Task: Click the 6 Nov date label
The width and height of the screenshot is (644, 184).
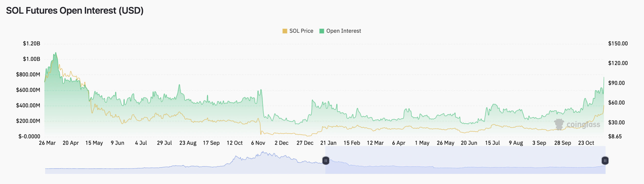Action: (x=258, y=143)
